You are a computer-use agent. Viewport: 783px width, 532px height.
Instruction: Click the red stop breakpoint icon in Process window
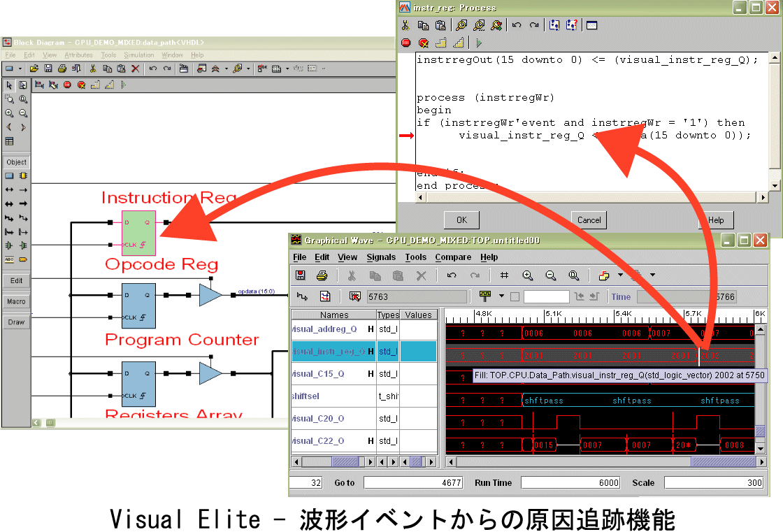[x=406, y=43]
